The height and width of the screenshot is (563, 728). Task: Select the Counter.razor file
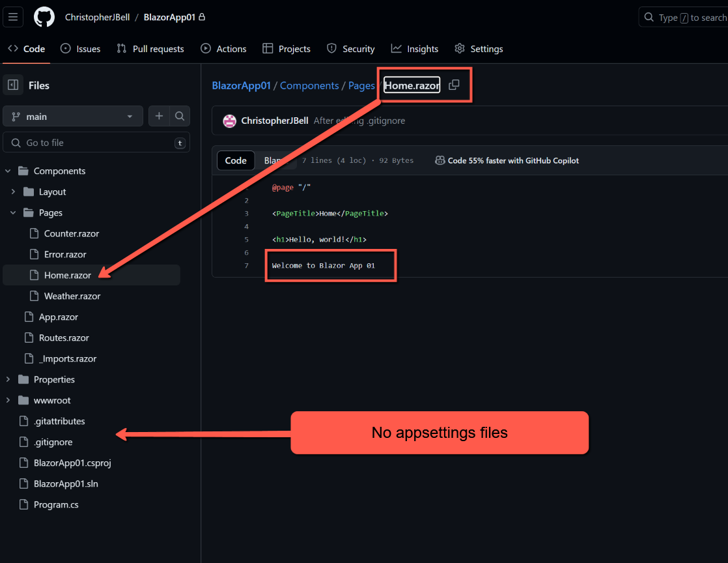72,233
